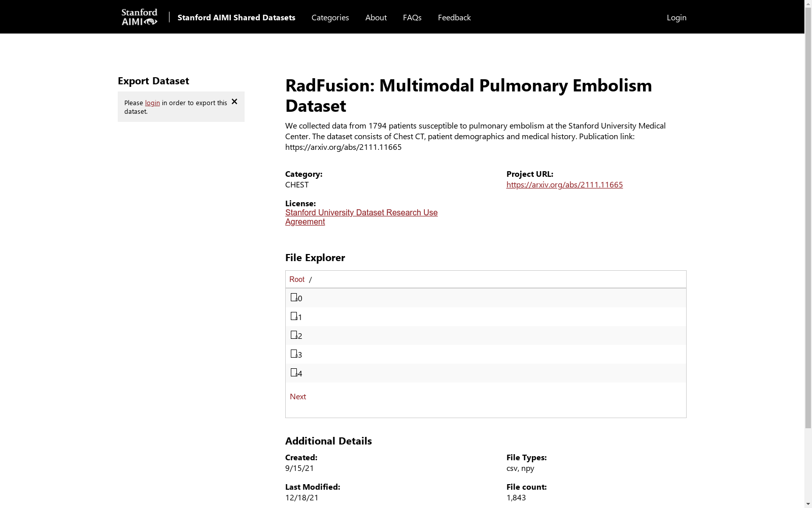Click Next in the File Explorer
Image resolution: width=812 pixels, height=508 pixels.
[x=298, y=396]
